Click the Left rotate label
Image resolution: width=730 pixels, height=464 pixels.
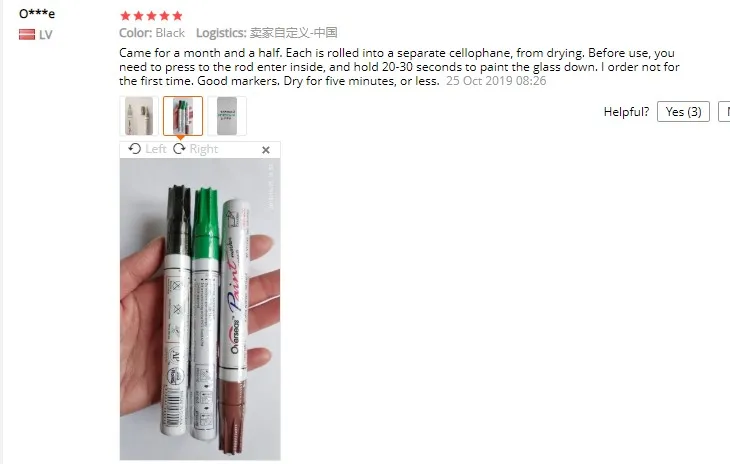tap(155, 149)
